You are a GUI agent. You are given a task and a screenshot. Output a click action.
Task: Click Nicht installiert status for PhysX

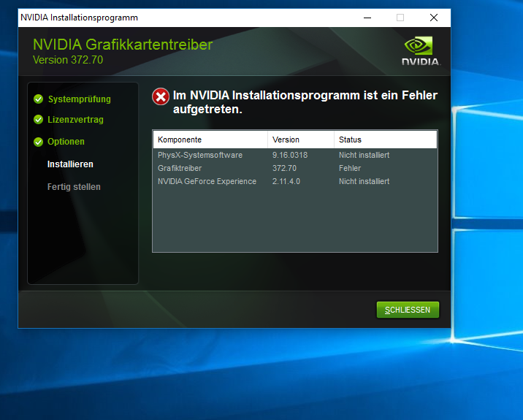[364, 155]
